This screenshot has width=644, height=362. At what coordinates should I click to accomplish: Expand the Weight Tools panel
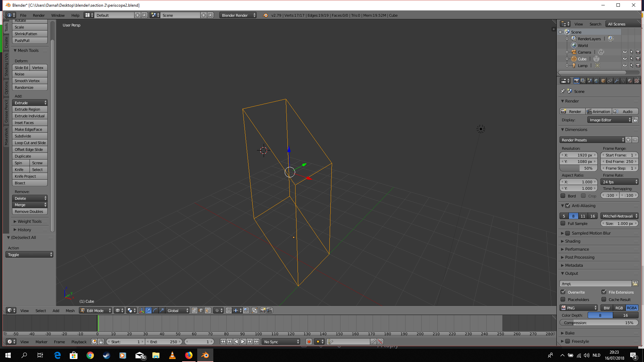[x=30, y=221]
